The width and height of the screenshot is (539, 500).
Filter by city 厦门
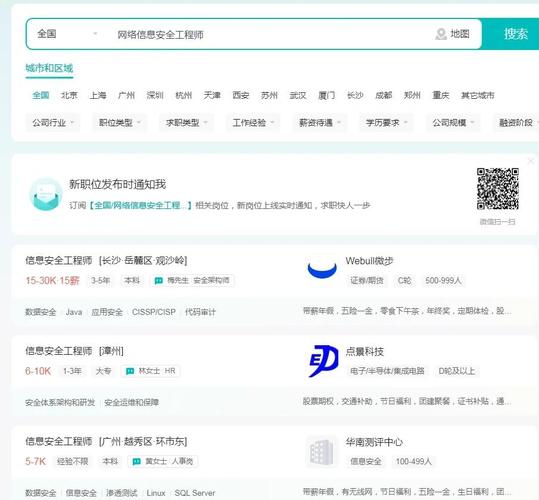coord(326,95)
